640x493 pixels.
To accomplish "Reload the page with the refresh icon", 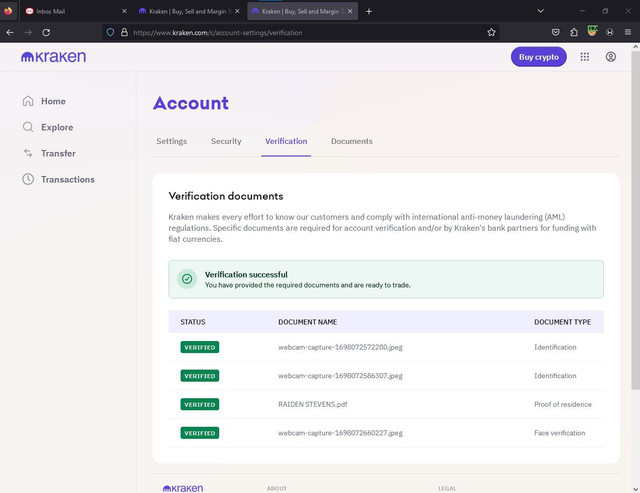I will tap(46, 32).
